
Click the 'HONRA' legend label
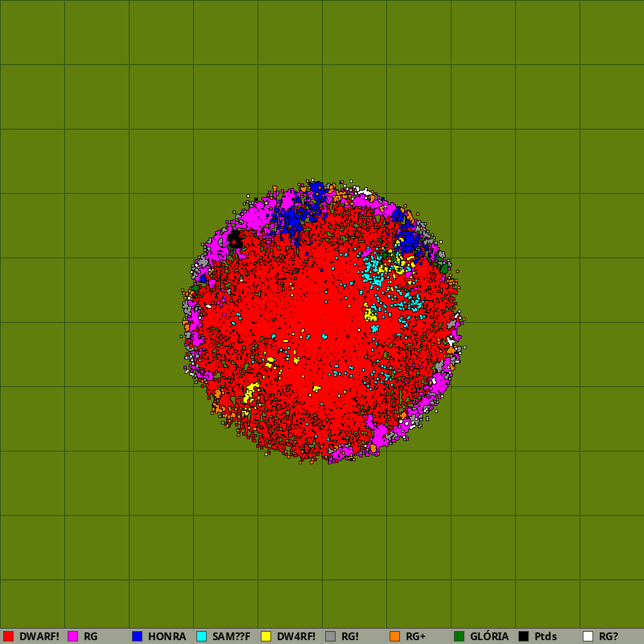167,636
